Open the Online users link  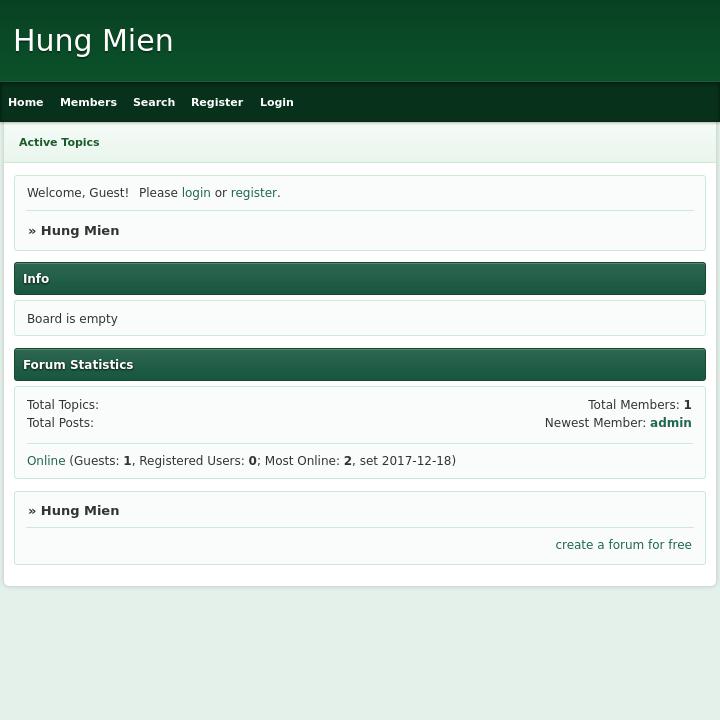pyautogui.click(x=46, y=461)
